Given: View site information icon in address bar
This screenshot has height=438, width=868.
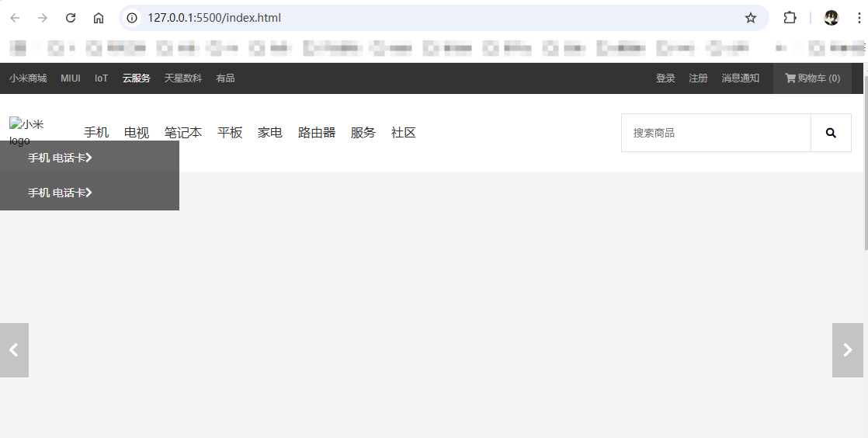Looking at the screenshot, I should [x=132, y=18].
